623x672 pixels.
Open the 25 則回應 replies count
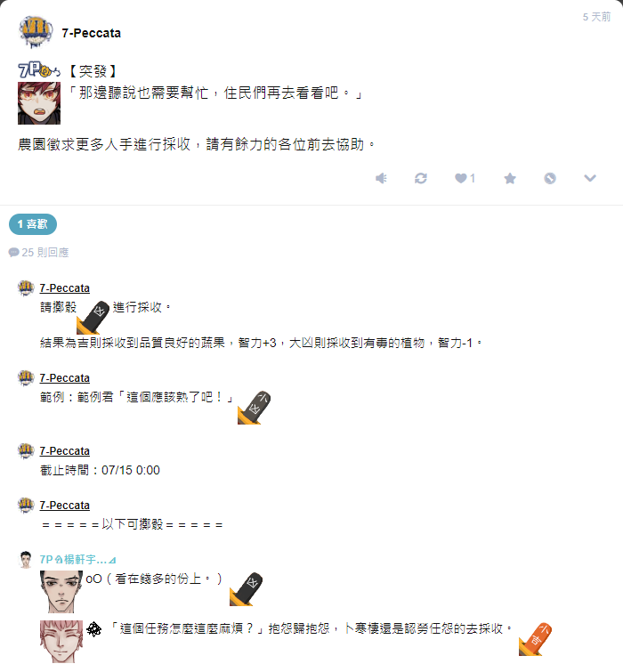pos(38,252)
